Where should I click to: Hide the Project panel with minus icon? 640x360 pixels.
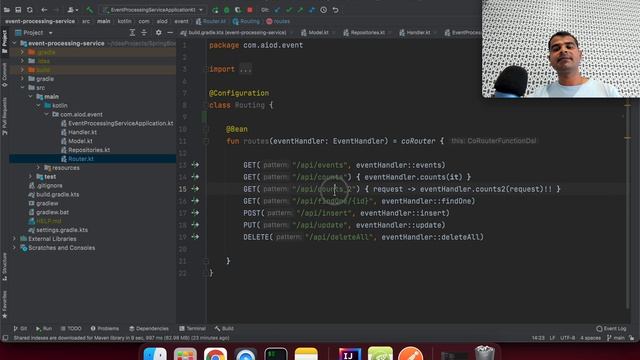(170, 33)
